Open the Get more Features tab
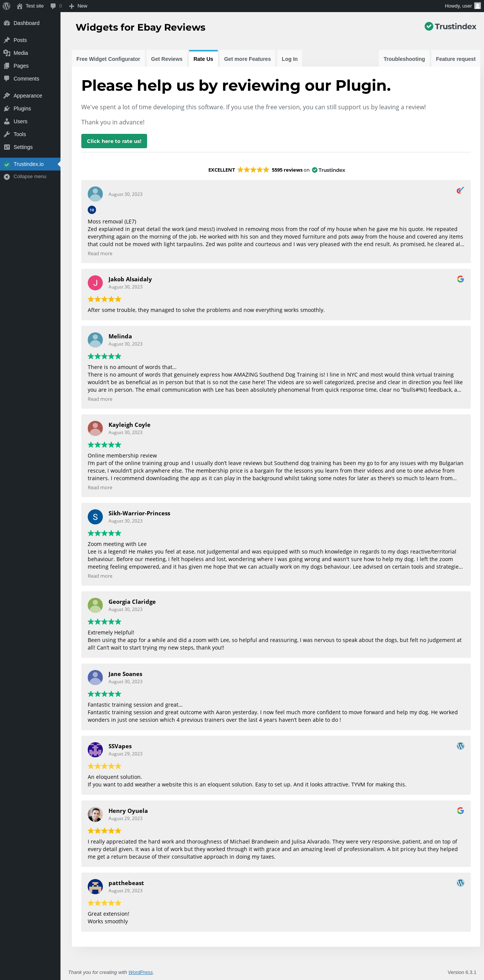Viewport: 484px width, 980px height. click(247, 59)
